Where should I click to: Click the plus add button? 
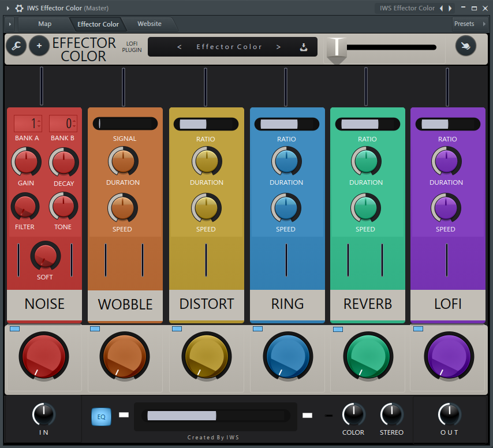click(39, 46)
